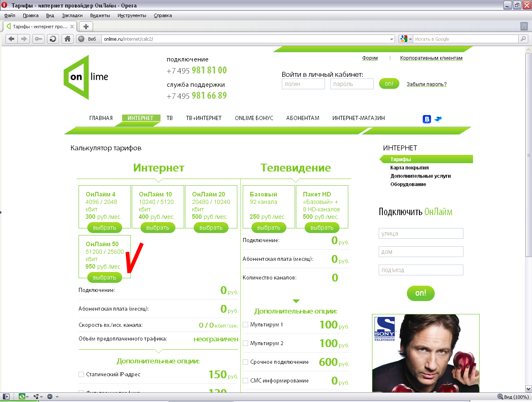Choose the ОнЛайм 20 tariff with выбрать
The height and width of the screenshot is (402, 532).
tap(211, 228)
